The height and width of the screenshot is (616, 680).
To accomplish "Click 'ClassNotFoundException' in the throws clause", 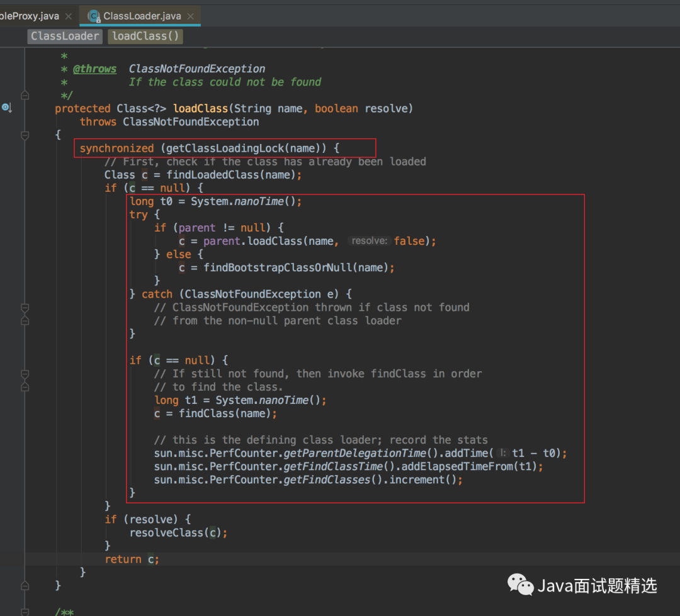I will [191, 122].
